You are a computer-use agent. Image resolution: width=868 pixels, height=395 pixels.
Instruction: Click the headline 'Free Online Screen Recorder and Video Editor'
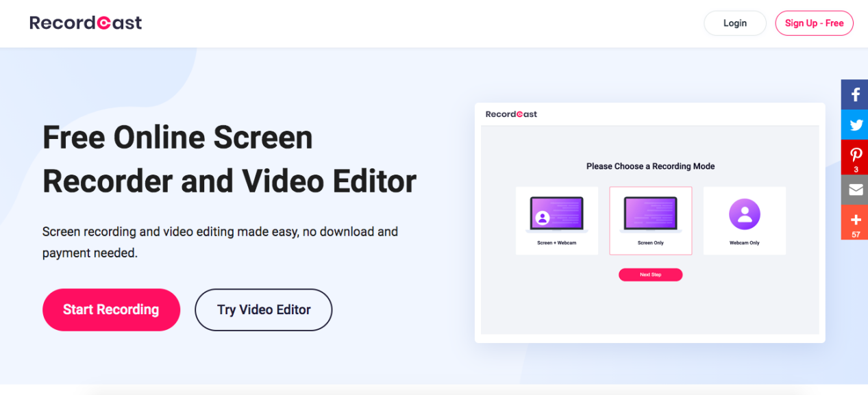[x=230, y=160]
